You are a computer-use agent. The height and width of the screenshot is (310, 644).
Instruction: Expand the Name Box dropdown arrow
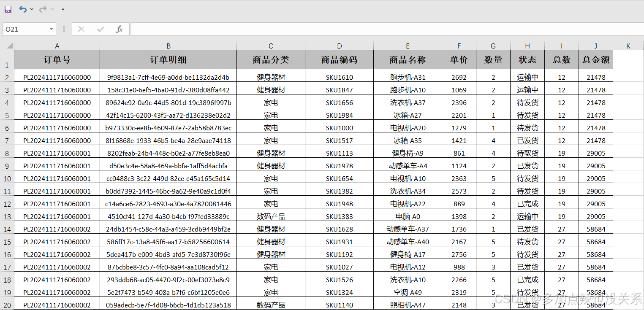(x=52, y=29)
